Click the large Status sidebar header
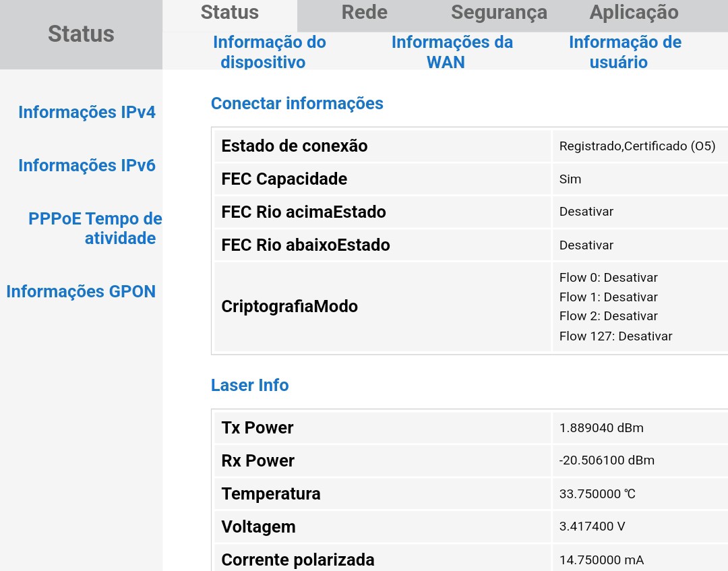 81,34
